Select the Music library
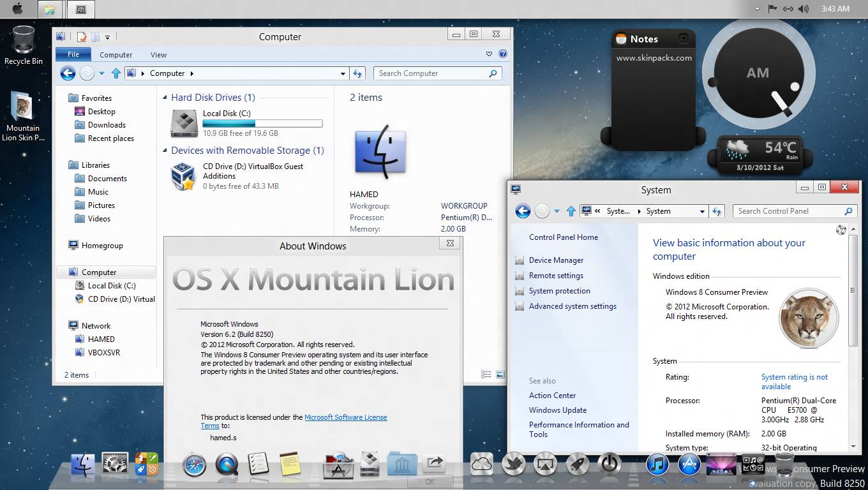The height and width of the screenshot is (490, 868). point(98,192)
